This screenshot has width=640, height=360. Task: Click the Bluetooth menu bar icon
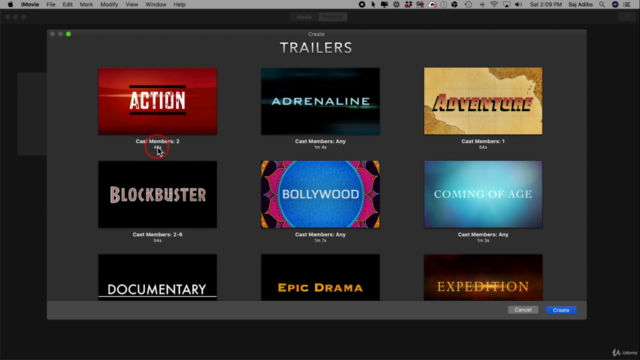coord(482,4)
